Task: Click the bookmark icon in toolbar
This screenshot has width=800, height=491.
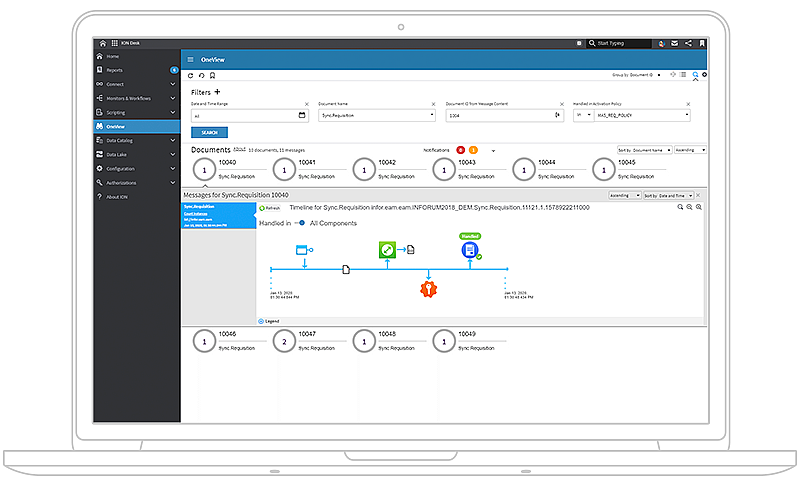Action: [x=703, y=44]
